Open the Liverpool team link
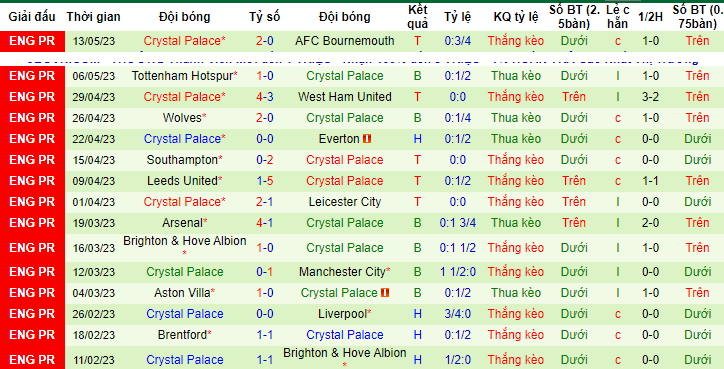 coord(342,314)
